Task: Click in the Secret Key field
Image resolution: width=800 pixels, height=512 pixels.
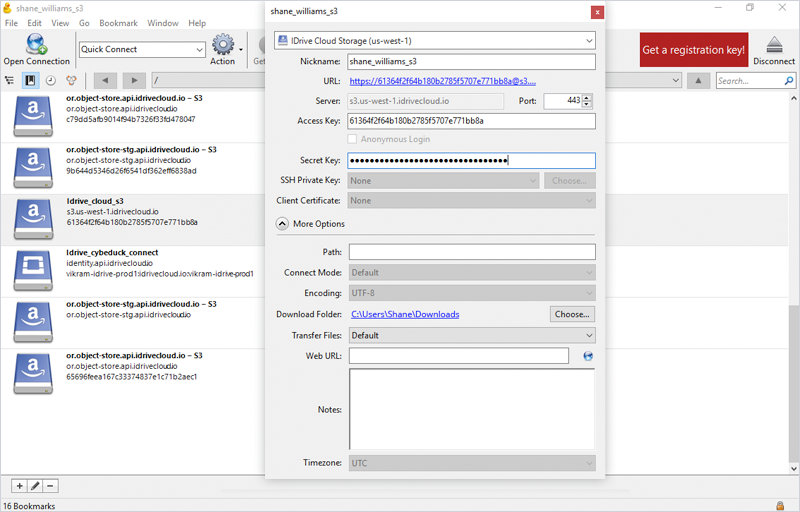Action: 471,161
